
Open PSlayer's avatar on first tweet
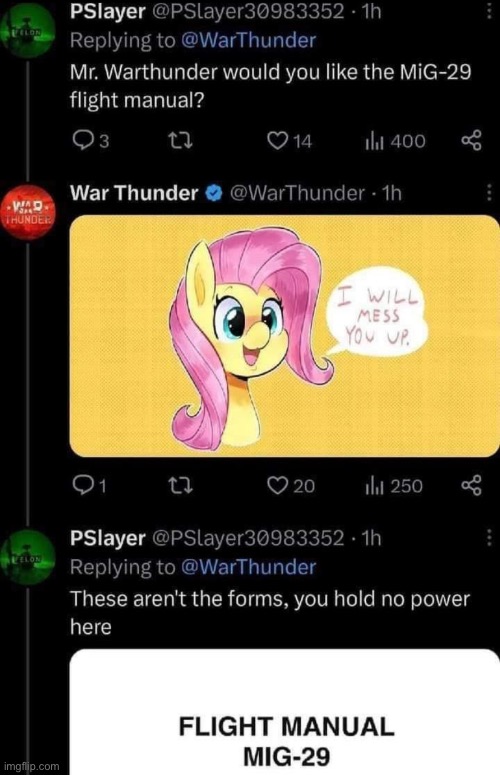(28, 31)
